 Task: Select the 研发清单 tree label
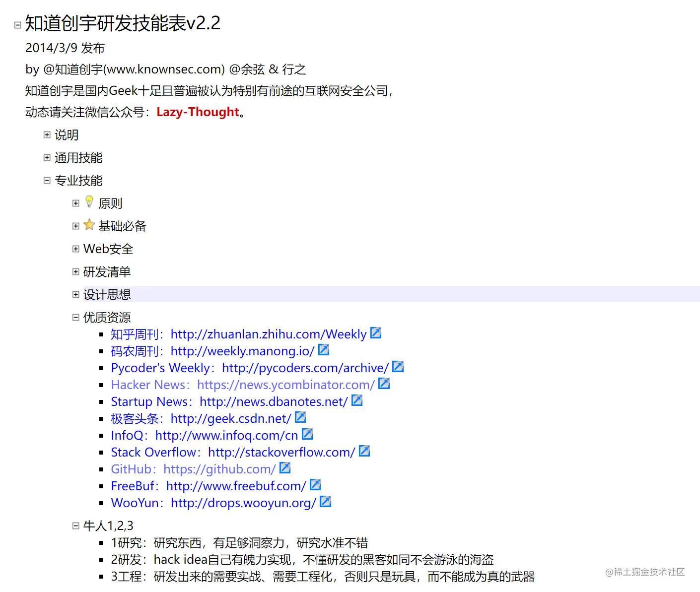point(107,272)
